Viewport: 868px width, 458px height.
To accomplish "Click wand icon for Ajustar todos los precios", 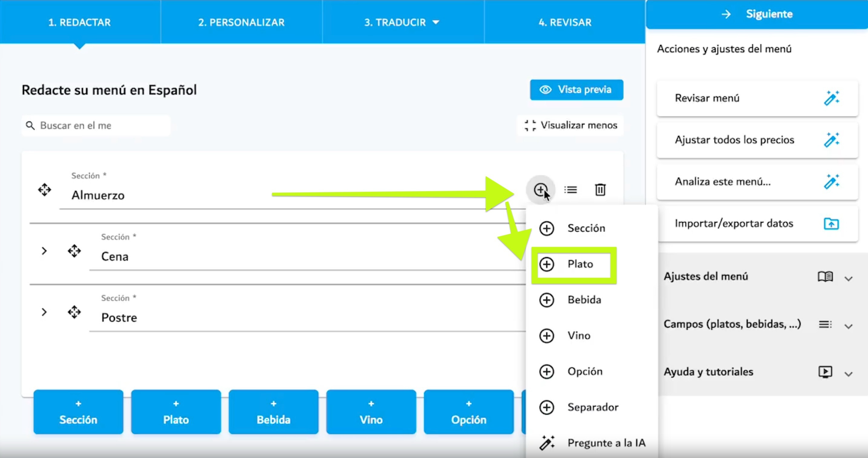I will click(831, 140).
